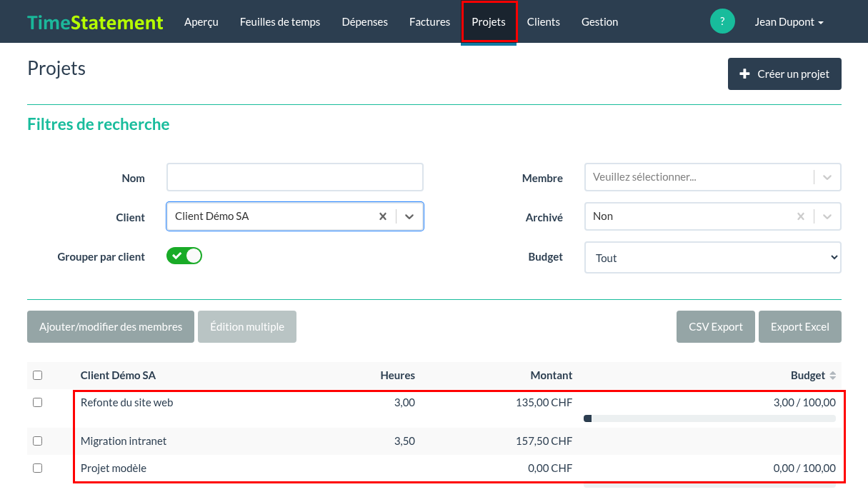Image resolution: width=868 pixels, height=502 pixels.
Task: Switch to the Clients page
Action: (544, 21)
